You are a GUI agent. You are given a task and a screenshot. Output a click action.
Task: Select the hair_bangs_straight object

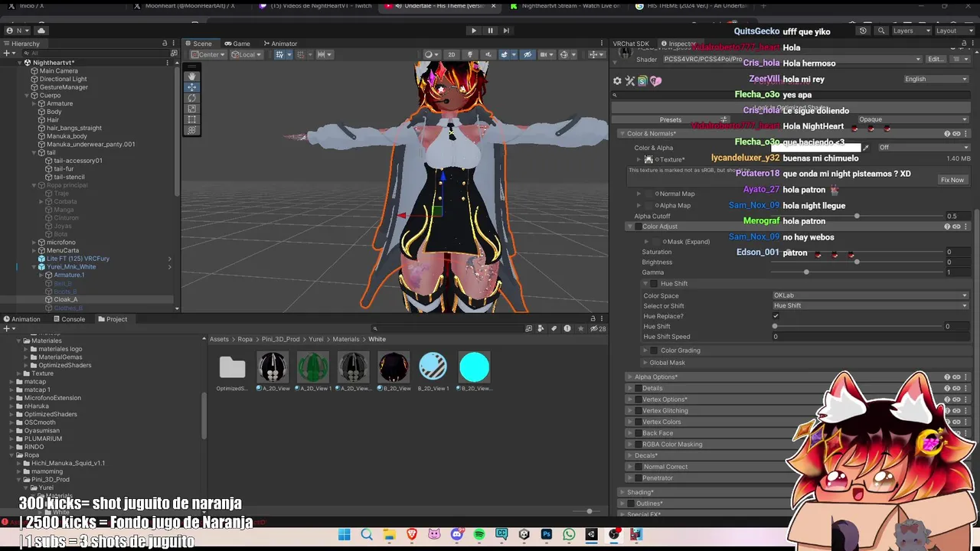(x=73, y=128)
